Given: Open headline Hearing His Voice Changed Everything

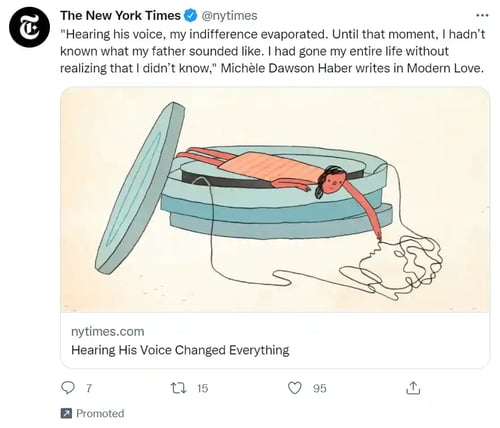Looking at the screenshot, I should 180,350.
